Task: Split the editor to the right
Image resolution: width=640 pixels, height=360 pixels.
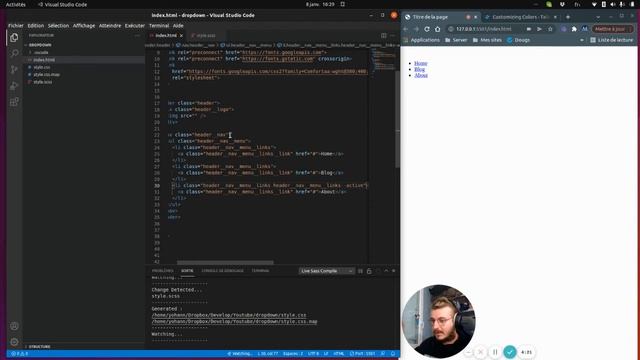Action: [384, 36]
